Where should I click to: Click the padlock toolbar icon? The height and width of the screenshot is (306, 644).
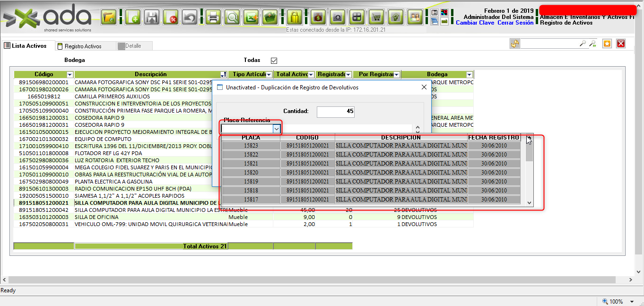coord(295,17)
